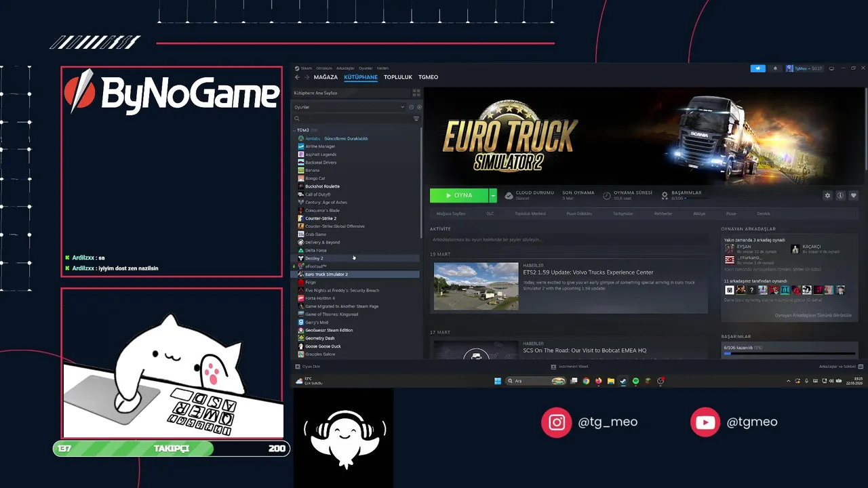Go forward with the Steam forward arrow
This screenshot has height=488, width=868.
[x=306, y=77]
